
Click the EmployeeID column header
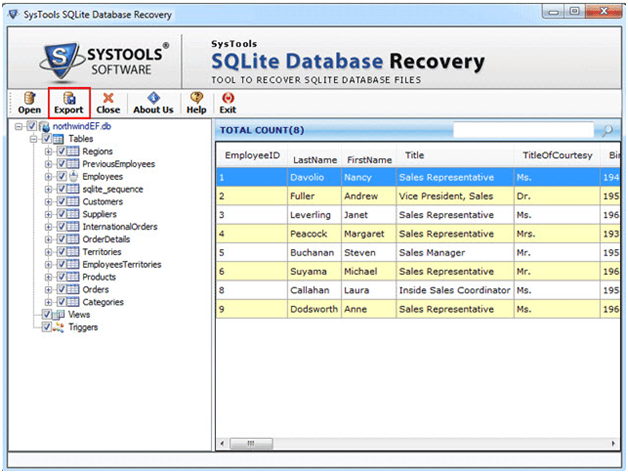pos(250,156)
